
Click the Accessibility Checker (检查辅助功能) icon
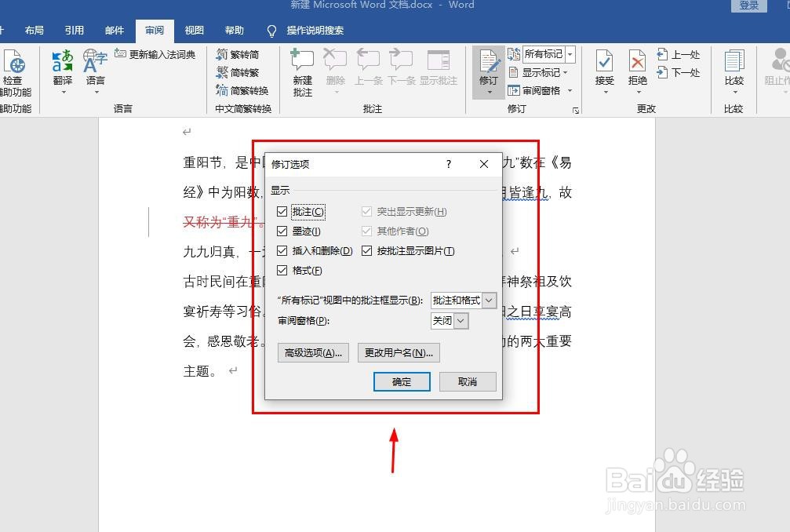(x=16, y=69)
